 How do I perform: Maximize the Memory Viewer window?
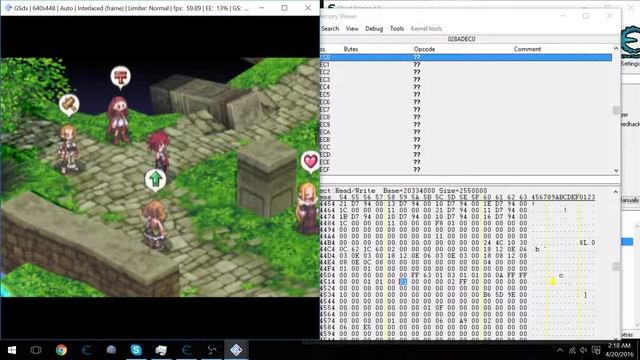click(x=586, y=16)
